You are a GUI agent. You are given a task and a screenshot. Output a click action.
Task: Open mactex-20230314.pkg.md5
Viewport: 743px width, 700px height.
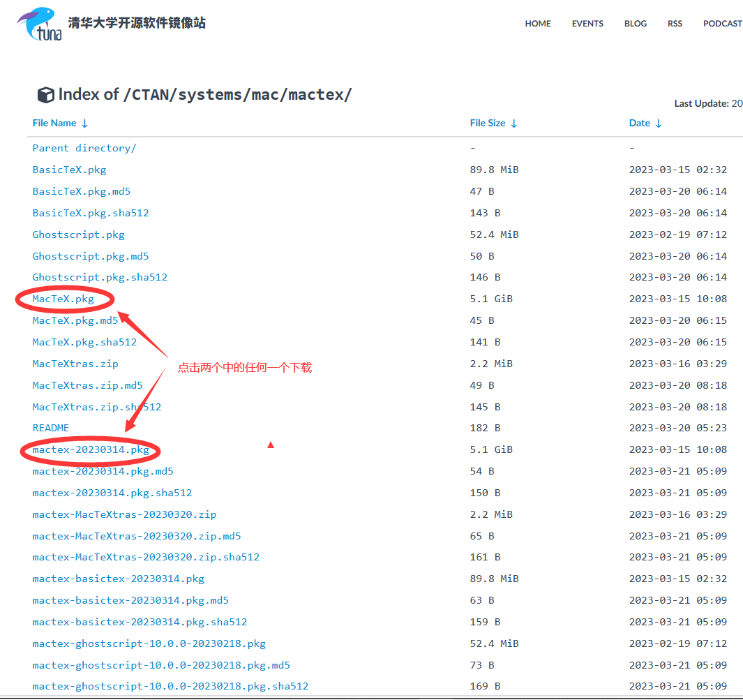103,471
